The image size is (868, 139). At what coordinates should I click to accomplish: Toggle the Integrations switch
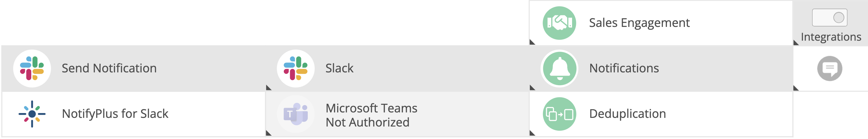(829, 18)
